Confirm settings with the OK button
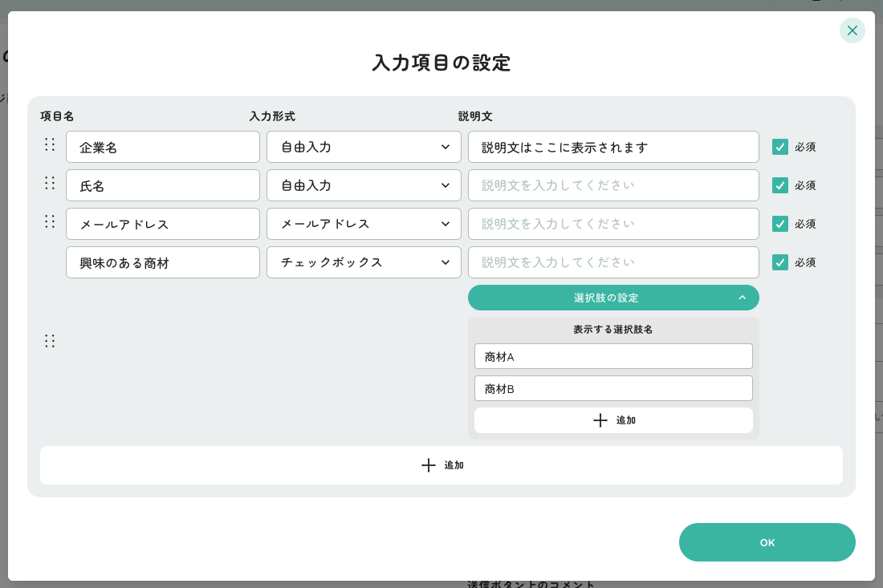The image size is (883, 588). point(767,542)
